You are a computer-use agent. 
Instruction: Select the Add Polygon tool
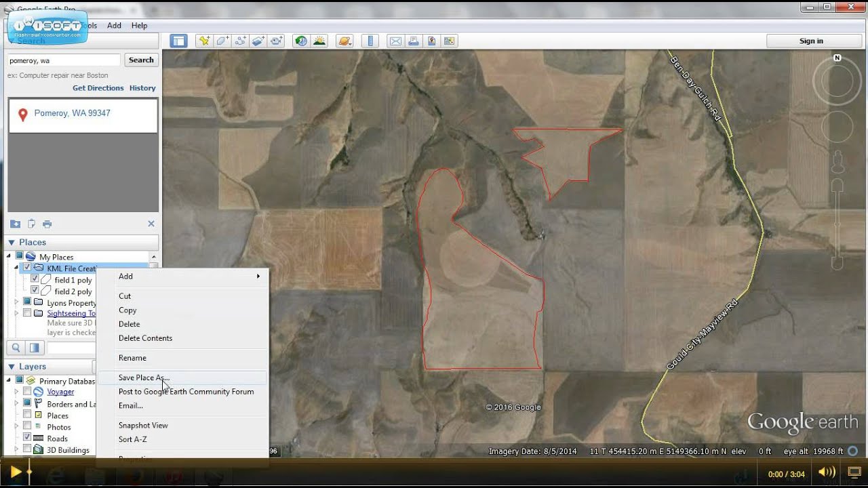[222, 41]
